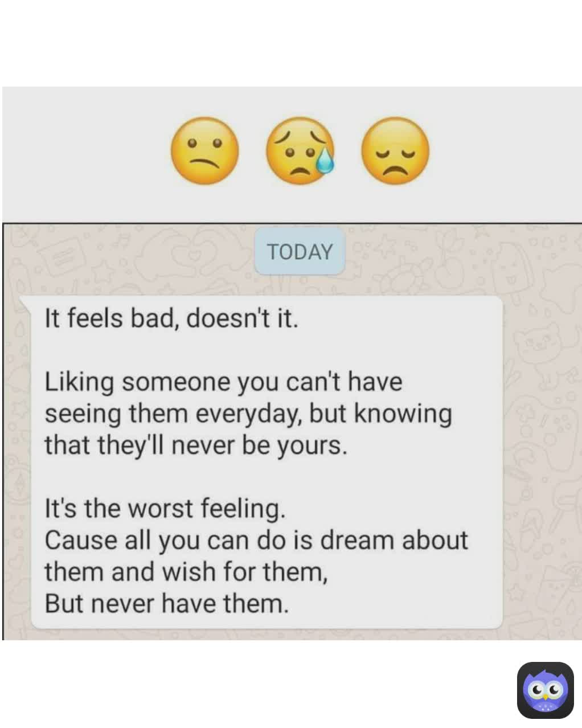The width and height of the screenshot is (582, 728).
Task: Click the confused face emoji
Action: pos(205,151)
